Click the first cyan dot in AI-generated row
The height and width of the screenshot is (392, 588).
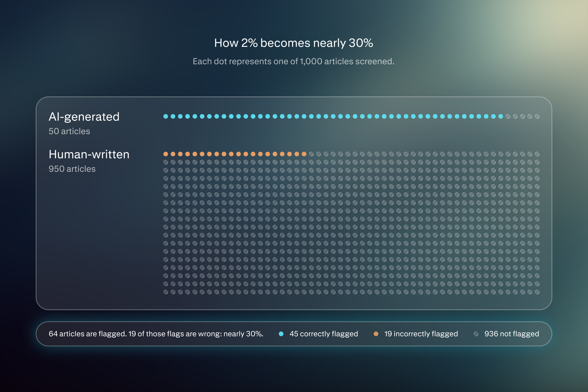[x=165, y=116]
